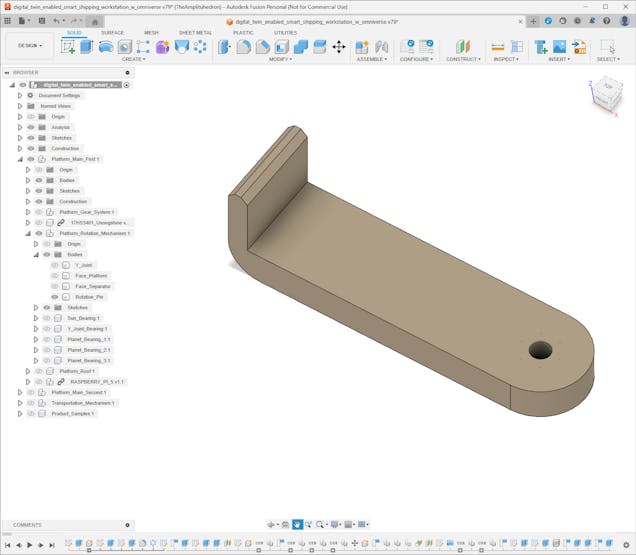This screenshot has height=555, width=636.
Task: Show or hide the Sun_Bearing:1 component
Action: [46, 318]
